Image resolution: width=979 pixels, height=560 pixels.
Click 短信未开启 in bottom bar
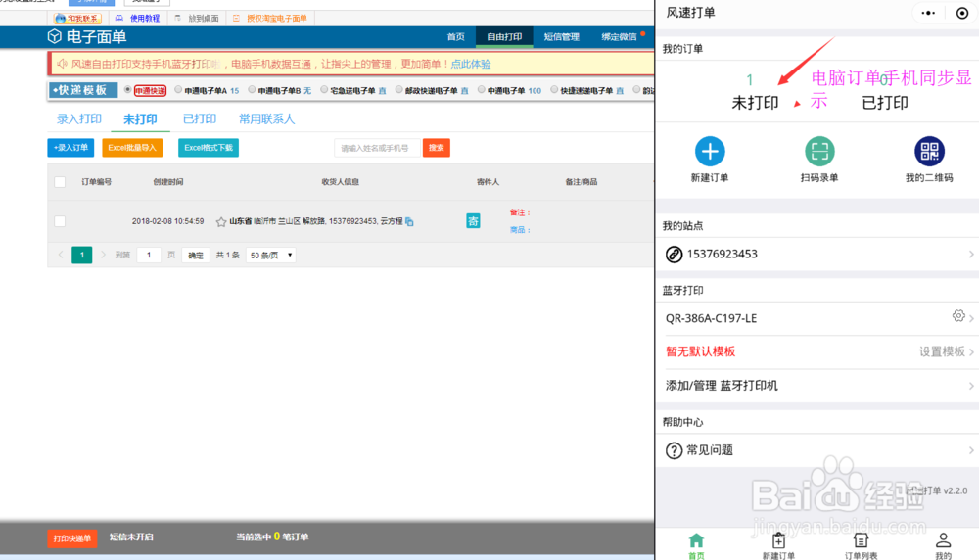(131, 537)
